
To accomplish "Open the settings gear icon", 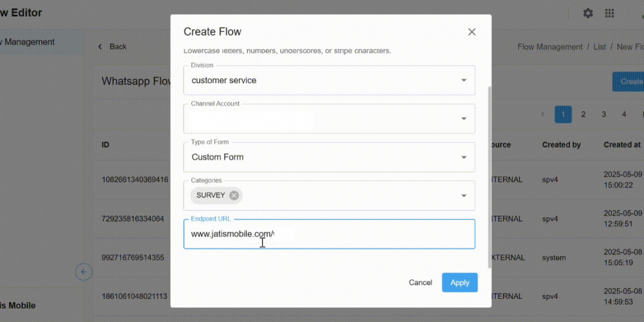I will [x=587, y=14].
